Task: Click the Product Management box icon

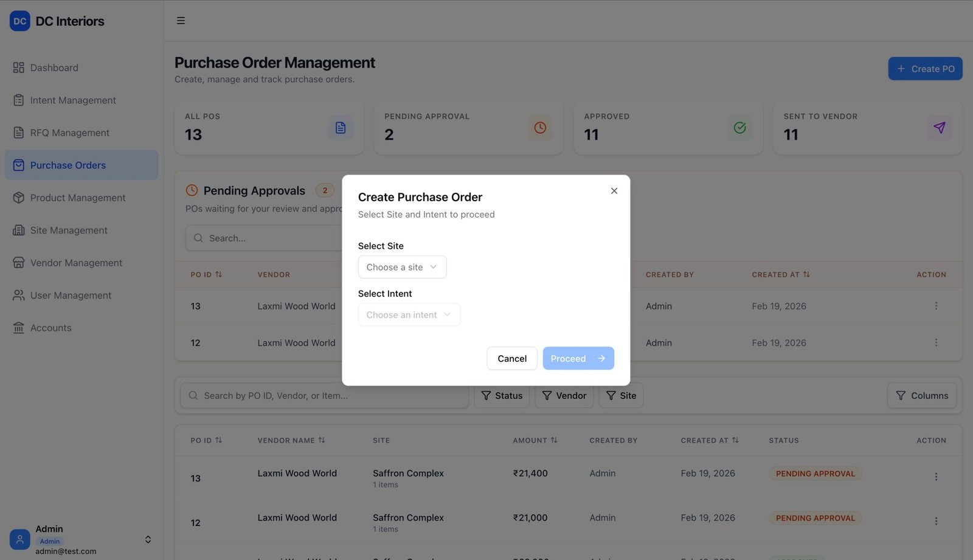Action: 19,198
